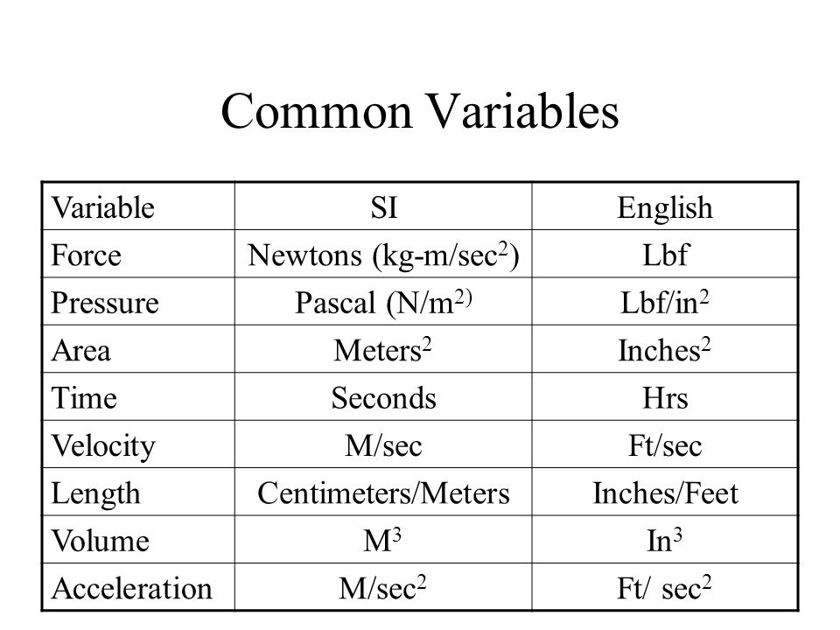Click the Ft/sec cell
This screenshot has height=630, width=840.
(665, 445)
